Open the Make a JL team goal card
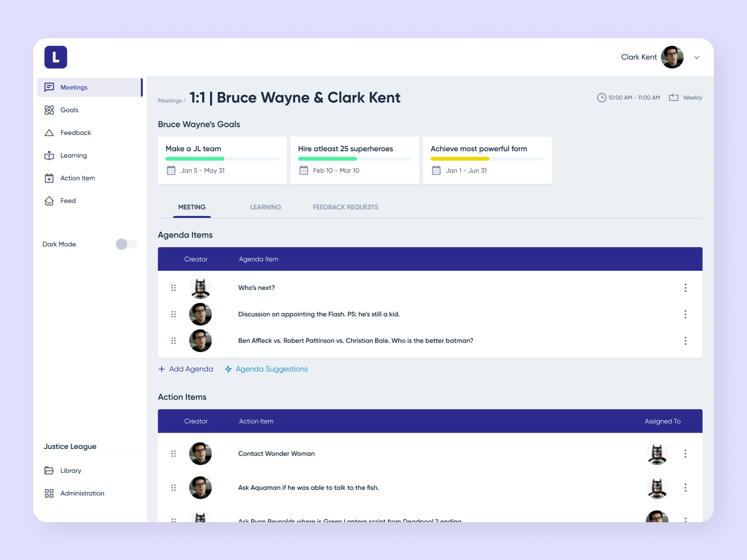Image resolution: width=747 pixels, height=560 pixels. pos(222,160)
